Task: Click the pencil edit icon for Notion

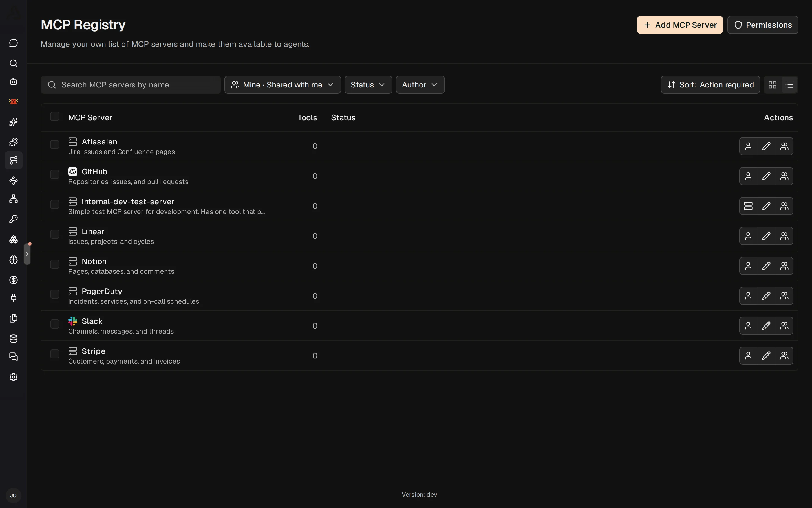Action: click(766, 266)
